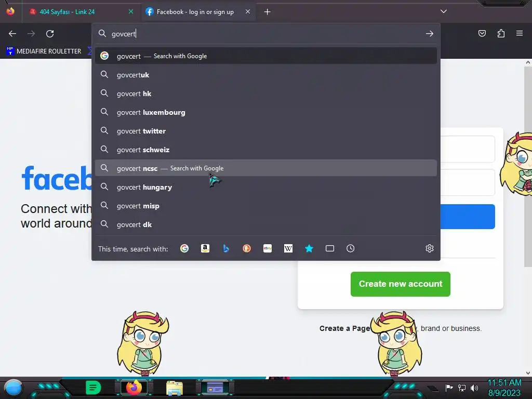Image resolution: width=532 pixels, height=399 pixels.
Task: Search this time with Wikipedia icon
Action: 288,249
